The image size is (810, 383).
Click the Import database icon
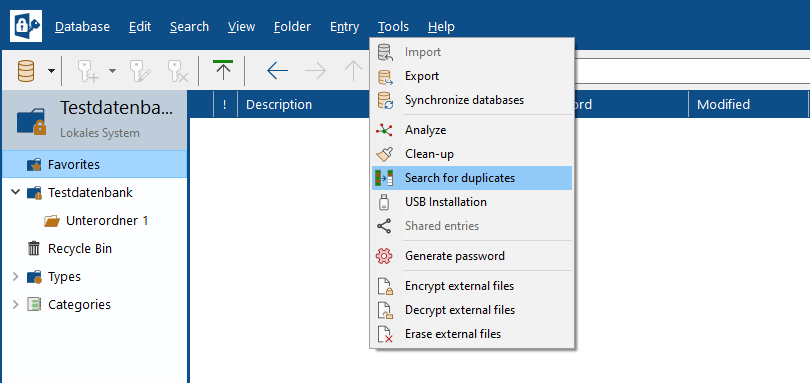coord(385,52)
